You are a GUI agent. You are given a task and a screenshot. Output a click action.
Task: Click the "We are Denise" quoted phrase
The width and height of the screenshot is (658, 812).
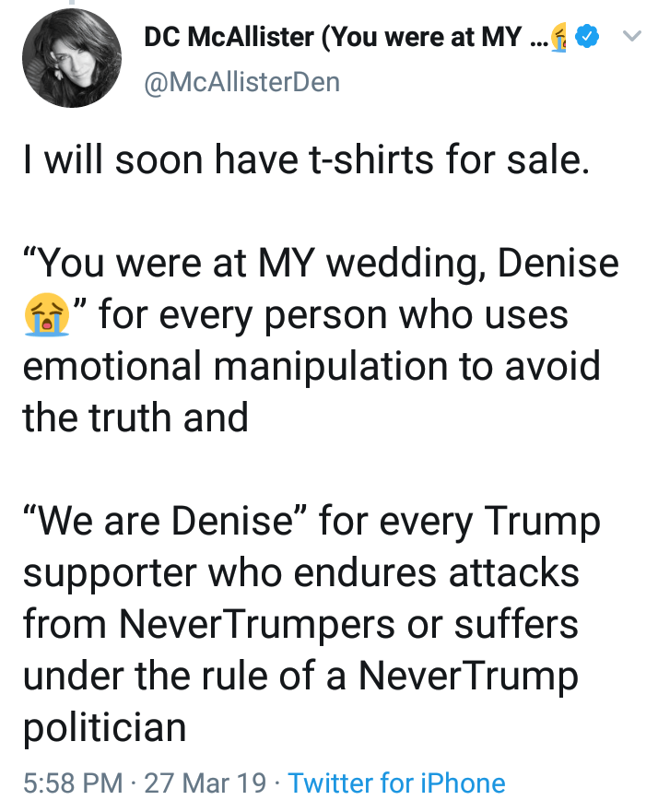(166, 523)
